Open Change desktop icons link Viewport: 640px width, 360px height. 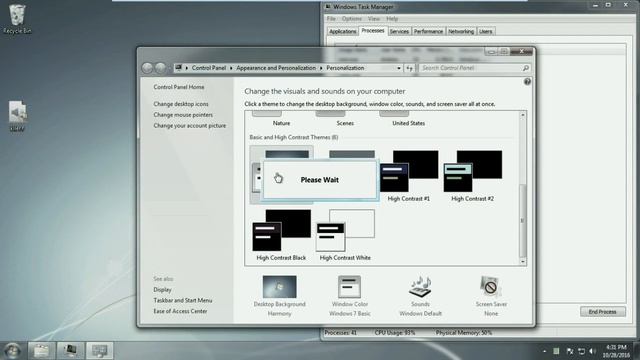click(181, 104)
